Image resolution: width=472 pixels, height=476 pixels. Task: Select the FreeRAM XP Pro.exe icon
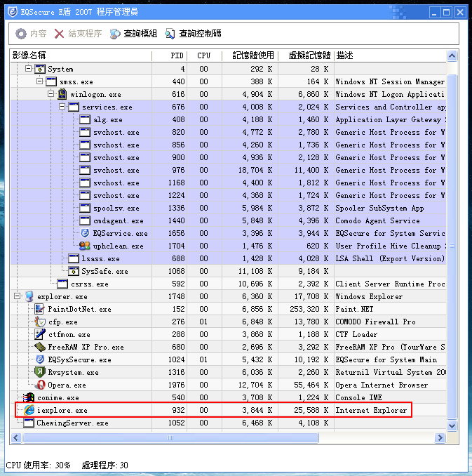[x=40, y=347]
